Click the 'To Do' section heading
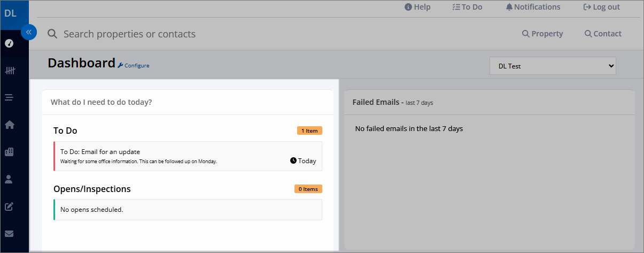This screenshot has height=253, width=644. pyautogui.click(x=65, y=131)
